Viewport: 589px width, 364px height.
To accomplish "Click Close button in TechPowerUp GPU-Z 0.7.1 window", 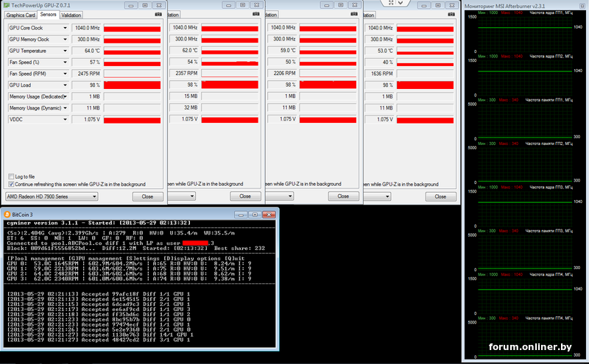I will click(148, 196).
